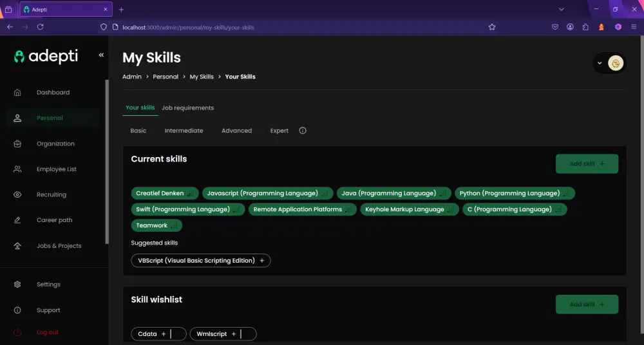
Task: Open Organization via its briefcase icon
Action: (x=17, y=144)
